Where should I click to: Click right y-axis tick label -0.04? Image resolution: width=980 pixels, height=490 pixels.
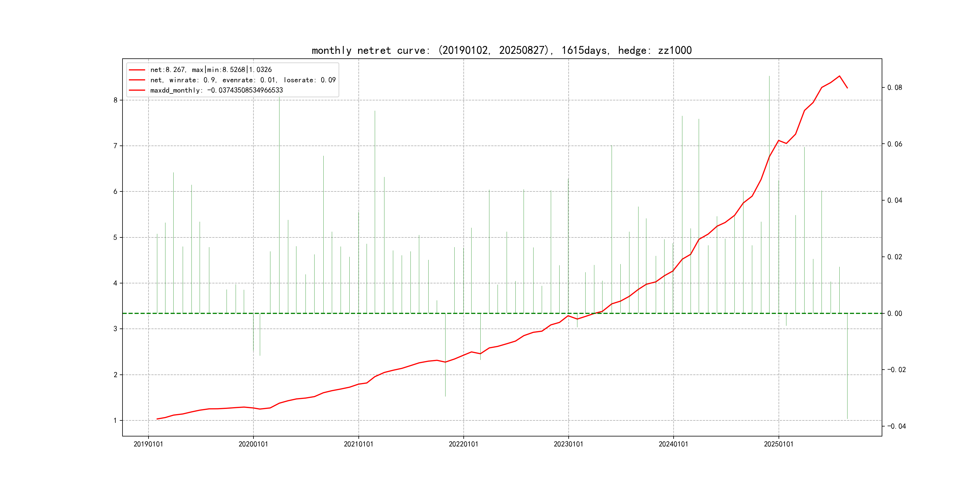pos(896,426)
